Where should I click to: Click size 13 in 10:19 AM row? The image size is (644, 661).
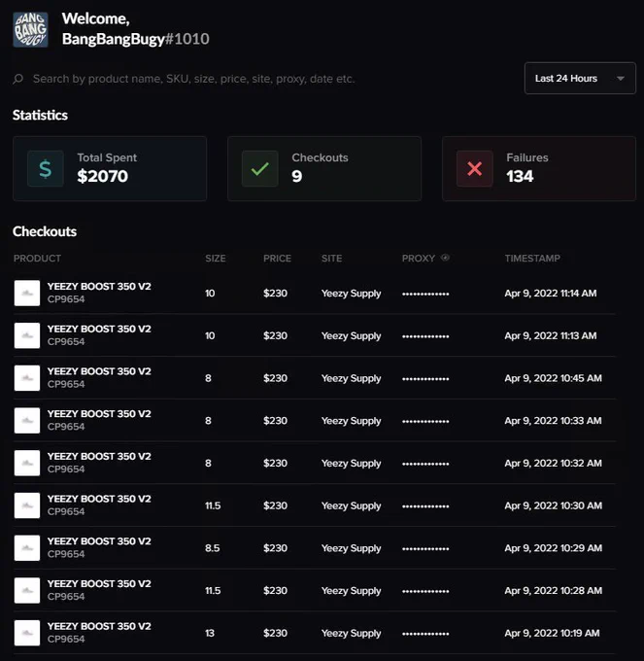[x=210, y=633]
